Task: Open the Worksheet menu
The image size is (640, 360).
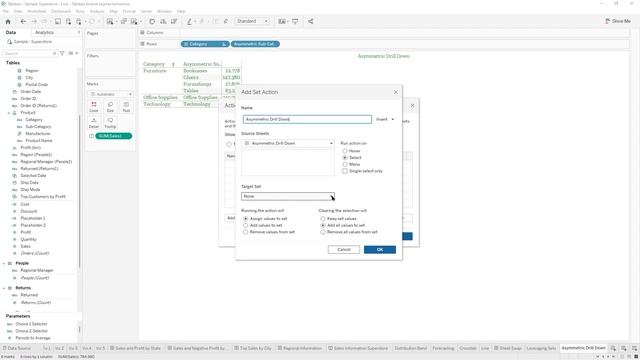Action: (36, 11)
